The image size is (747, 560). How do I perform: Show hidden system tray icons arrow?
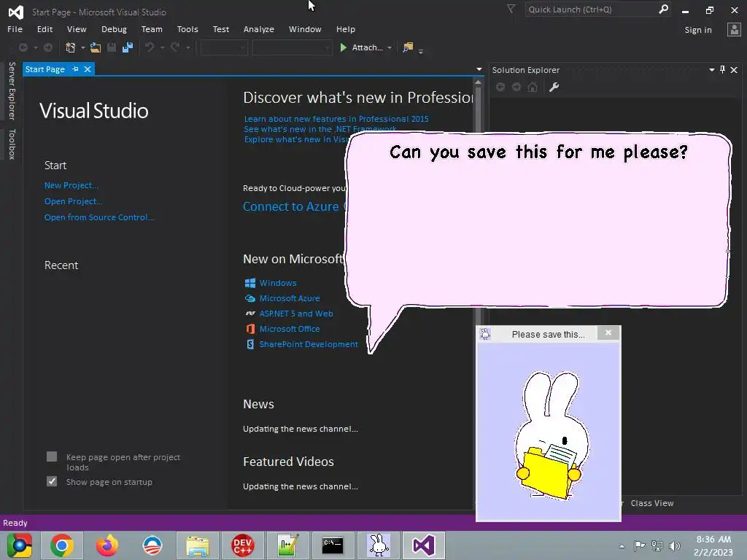(x=622, y=546)
